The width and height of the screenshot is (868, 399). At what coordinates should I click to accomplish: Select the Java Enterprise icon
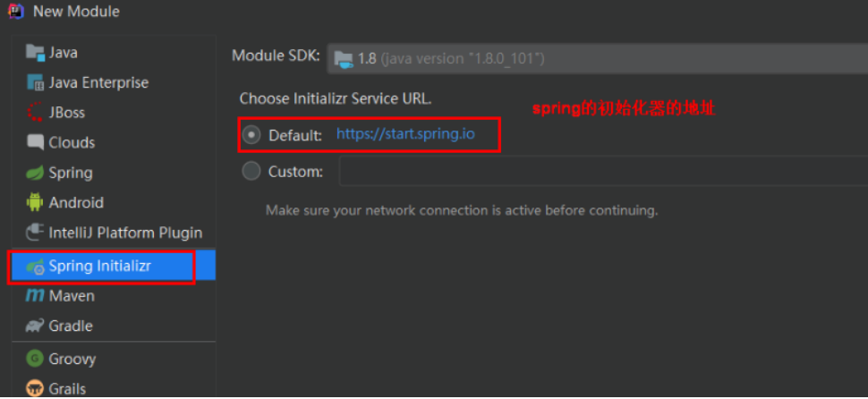coord(35,83)
